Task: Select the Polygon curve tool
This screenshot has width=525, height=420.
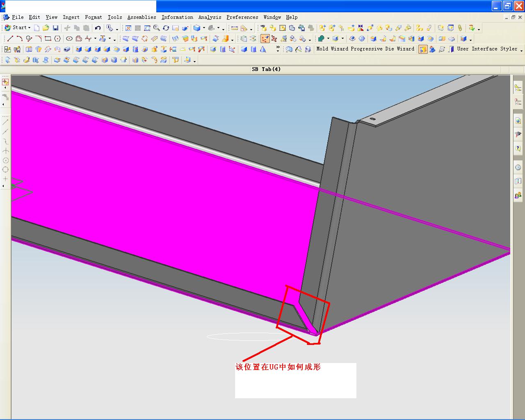Action: pyautogui.click(x=57, y=39)
